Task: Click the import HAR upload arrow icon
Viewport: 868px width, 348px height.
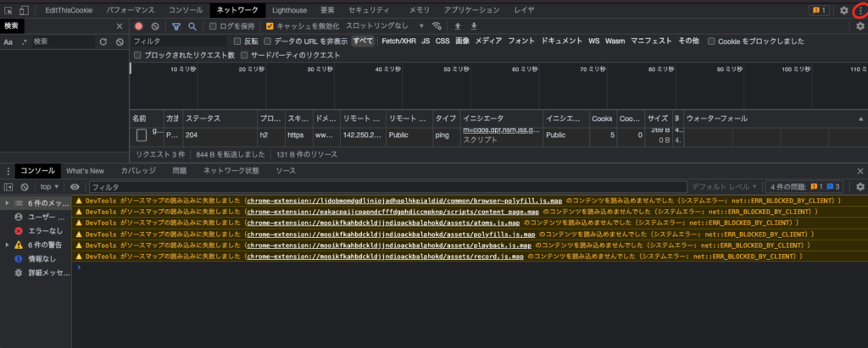Action: coord(459,26)
